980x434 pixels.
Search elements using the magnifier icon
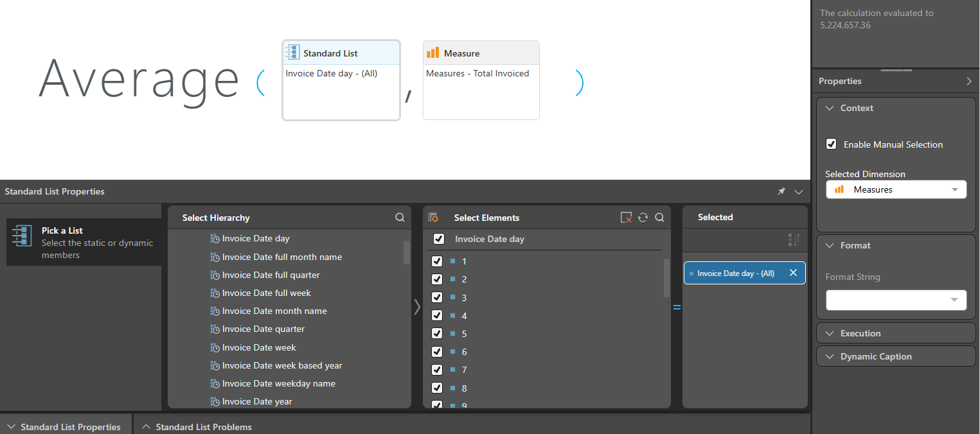659,218
